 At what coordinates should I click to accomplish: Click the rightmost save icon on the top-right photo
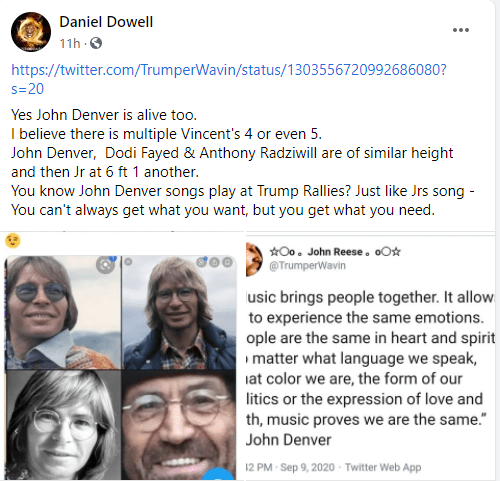pyautogui.click(x=227, y=263)
